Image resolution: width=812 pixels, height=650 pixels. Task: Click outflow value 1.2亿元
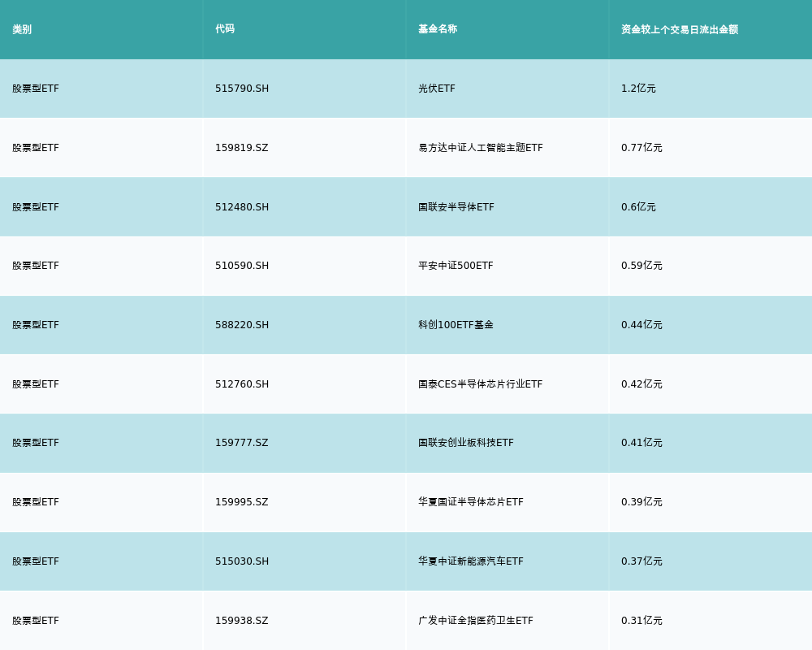638,89
